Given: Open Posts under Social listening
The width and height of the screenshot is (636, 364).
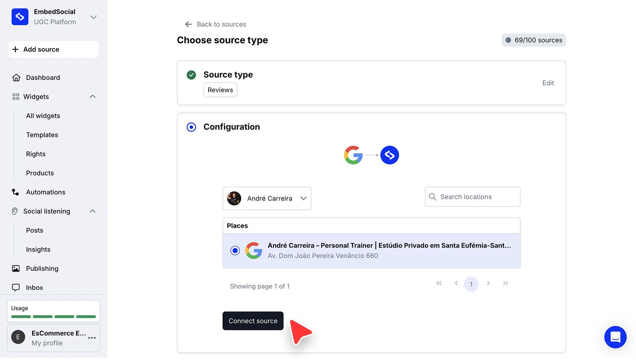Looking at the screenshot, I should tap(34, 230).
